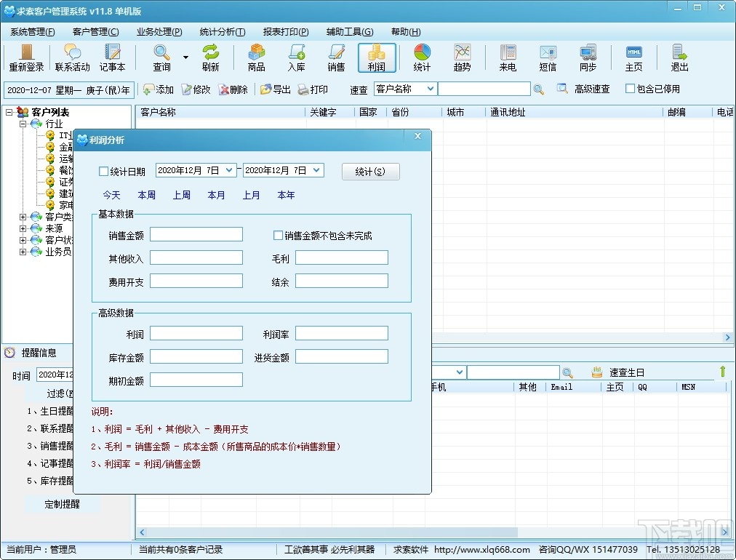Check 销售金额不包含未完成 option
Screen dimensions: 736x560
point(277,233)
